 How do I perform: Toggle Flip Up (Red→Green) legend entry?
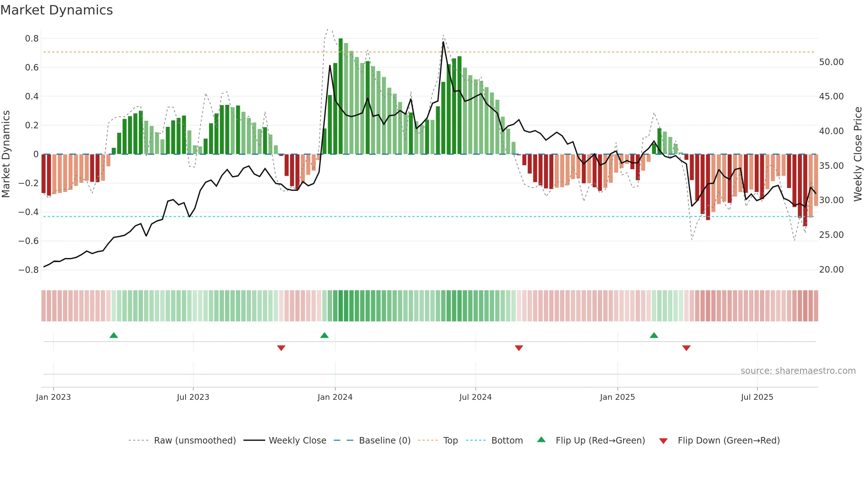[591, 440]
